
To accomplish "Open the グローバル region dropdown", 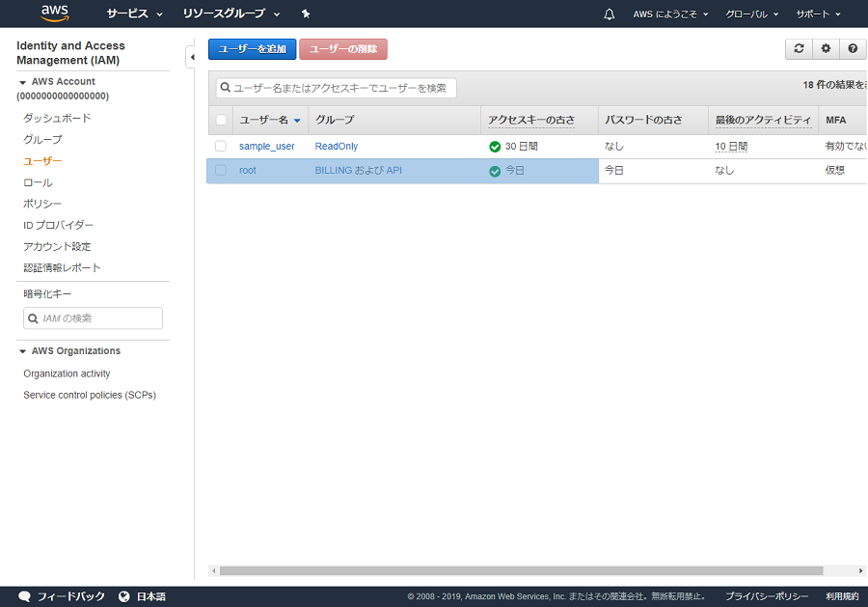I will [x=751, y=14].
